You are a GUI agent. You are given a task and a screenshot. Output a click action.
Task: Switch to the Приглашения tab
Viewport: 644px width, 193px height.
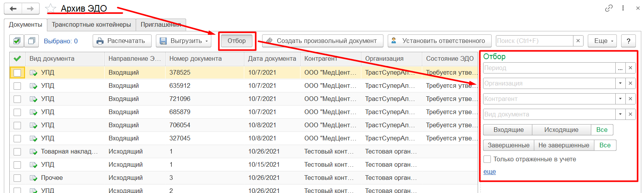(x=161, y=25)
